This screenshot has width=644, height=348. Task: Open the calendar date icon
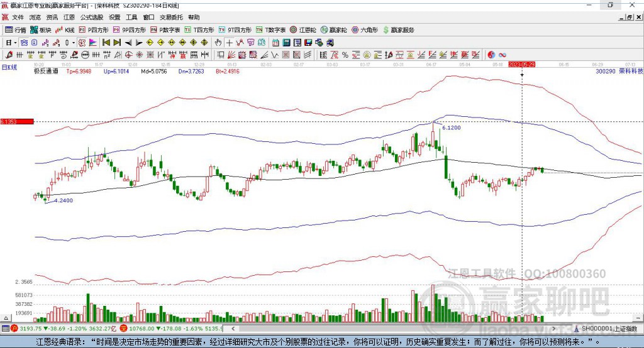coord(275,42)
